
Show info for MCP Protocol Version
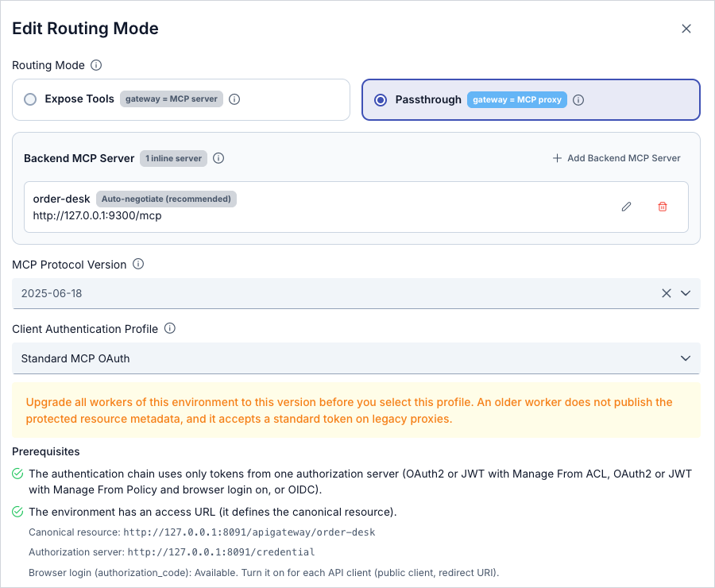tap(138, 264)
